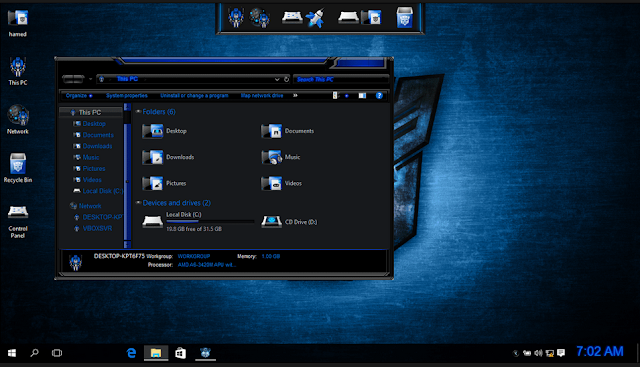
Task: Click Map network drive
Action: tap(262, 96)
